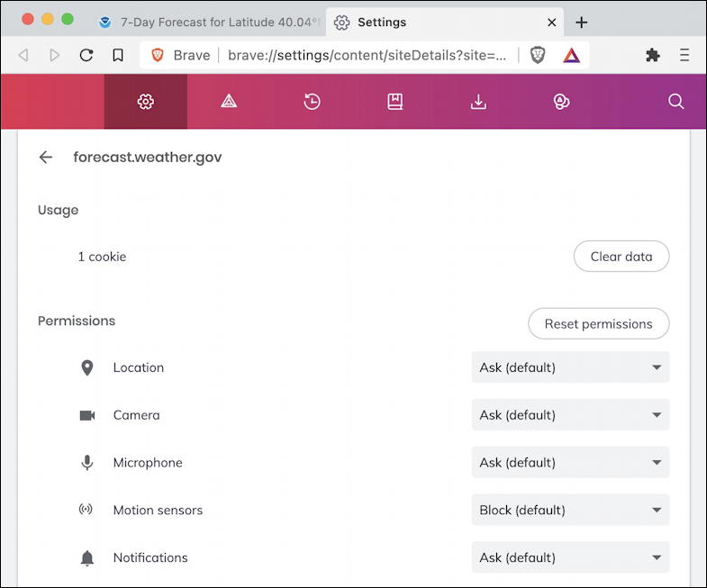Click the Rewards triangle in settings toolbar
707x588 pixels.
coord(229,102)
